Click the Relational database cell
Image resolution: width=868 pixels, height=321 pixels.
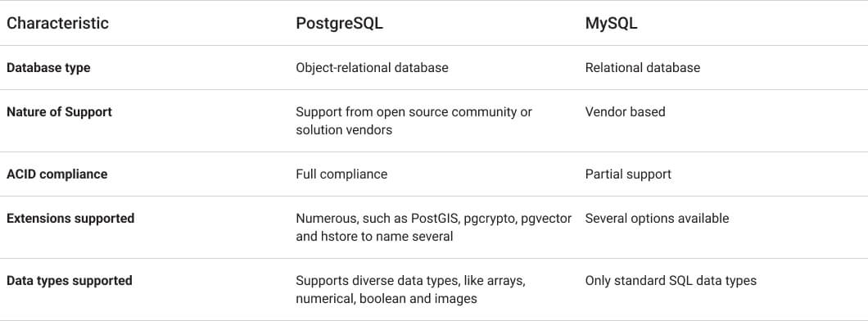tap(643, 67)
